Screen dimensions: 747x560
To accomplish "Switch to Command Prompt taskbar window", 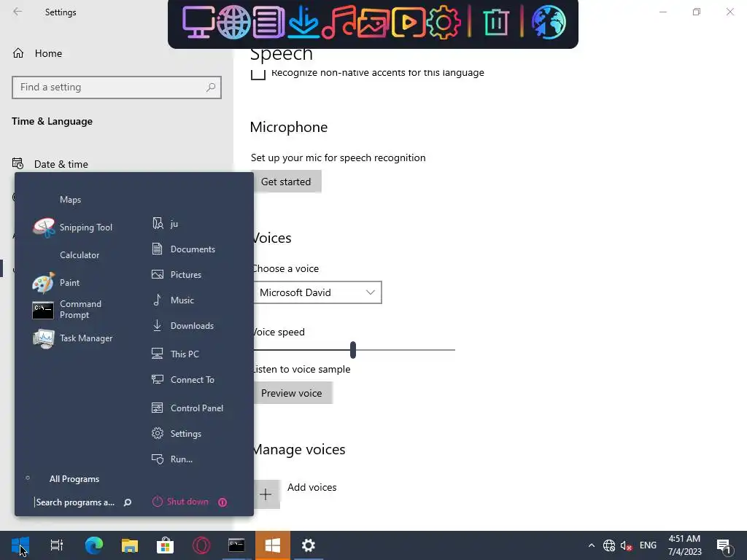I will pos(237,545).
